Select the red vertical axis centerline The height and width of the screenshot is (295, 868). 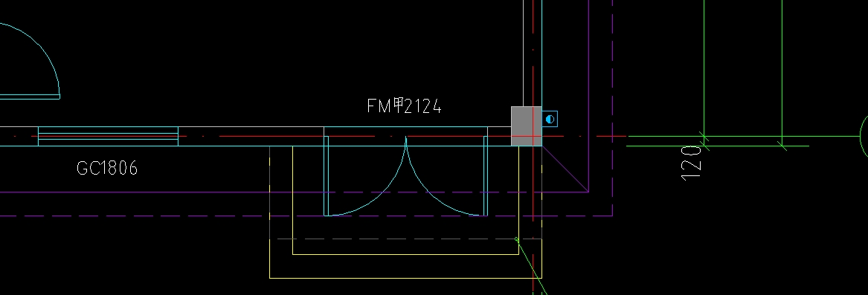[533, 147]
